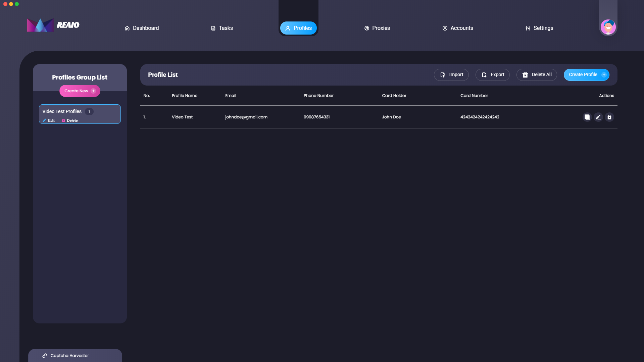Click the plus icon on Create New

click(93, 91)
